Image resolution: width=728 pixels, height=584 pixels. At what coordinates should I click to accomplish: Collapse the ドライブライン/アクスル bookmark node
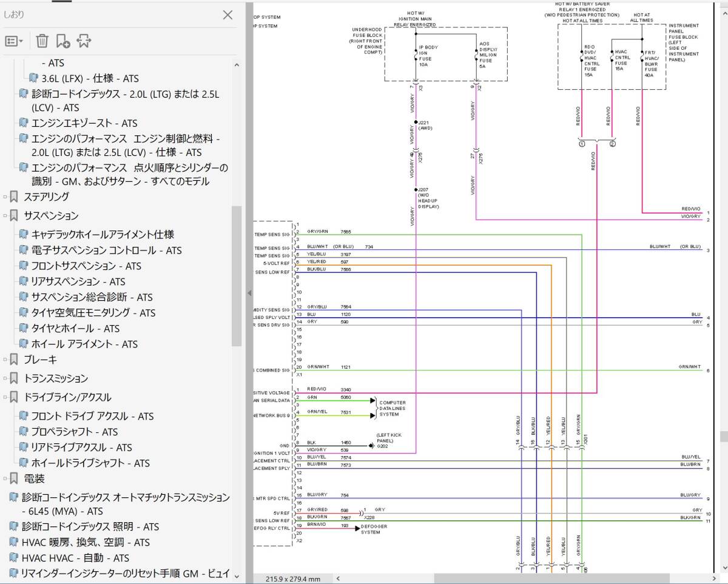pos(5,397)
